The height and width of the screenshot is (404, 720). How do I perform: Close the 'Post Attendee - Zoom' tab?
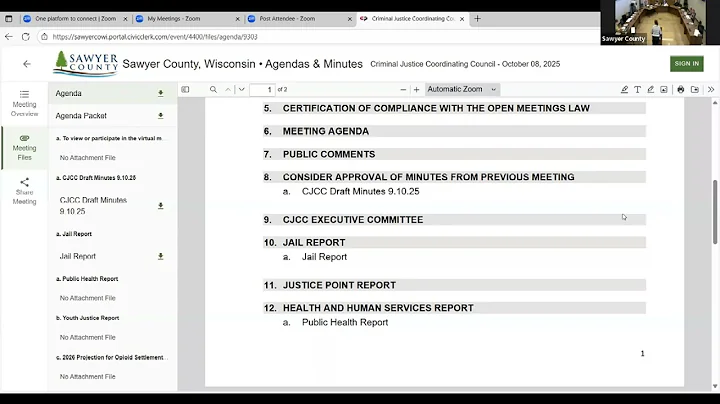pos(349,19)
